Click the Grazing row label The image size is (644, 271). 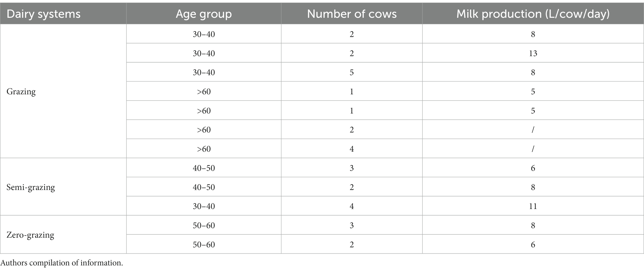coord(21,92)
